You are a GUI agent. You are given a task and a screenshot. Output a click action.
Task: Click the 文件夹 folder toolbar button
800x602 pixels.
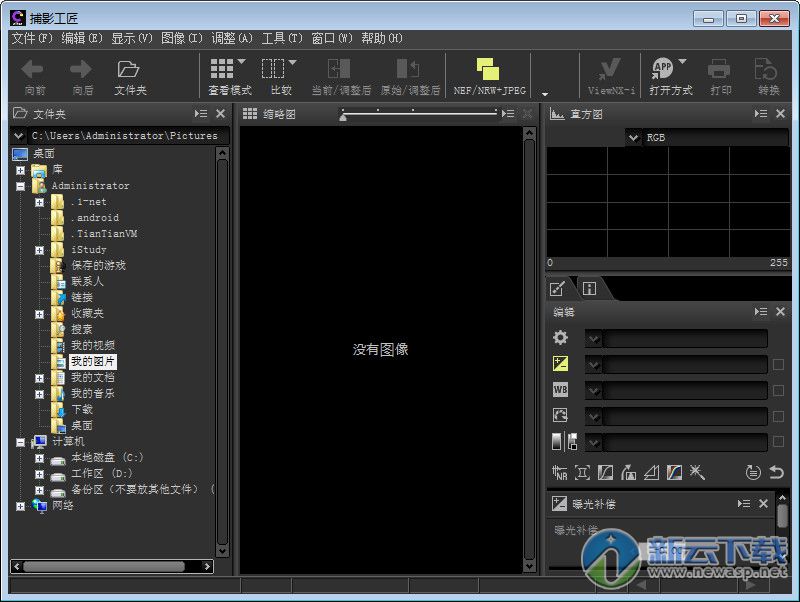click(130, 76)
